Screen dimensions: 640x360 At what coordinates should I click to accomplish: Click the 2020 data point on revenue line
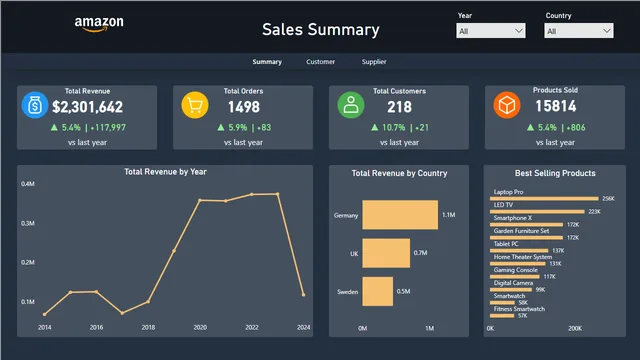[x=200, y=200]
